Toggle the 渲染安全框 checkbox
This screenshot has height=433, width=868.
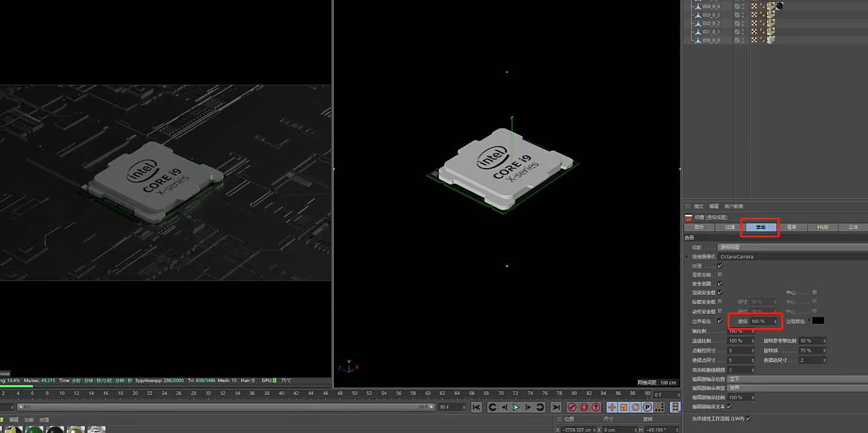720,293
